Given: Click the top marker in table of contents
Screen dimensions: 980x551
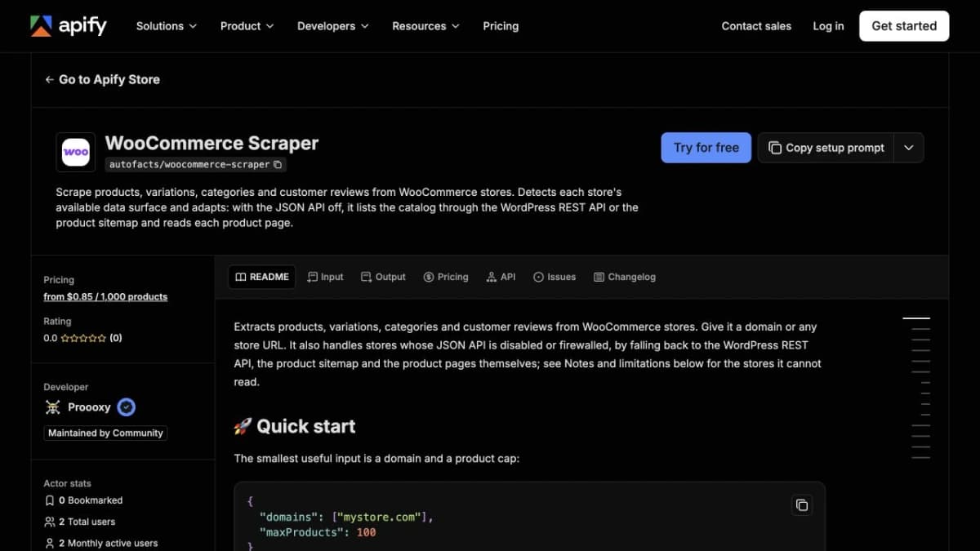Looking at the screenshot, I should click(x=916, y=318).
